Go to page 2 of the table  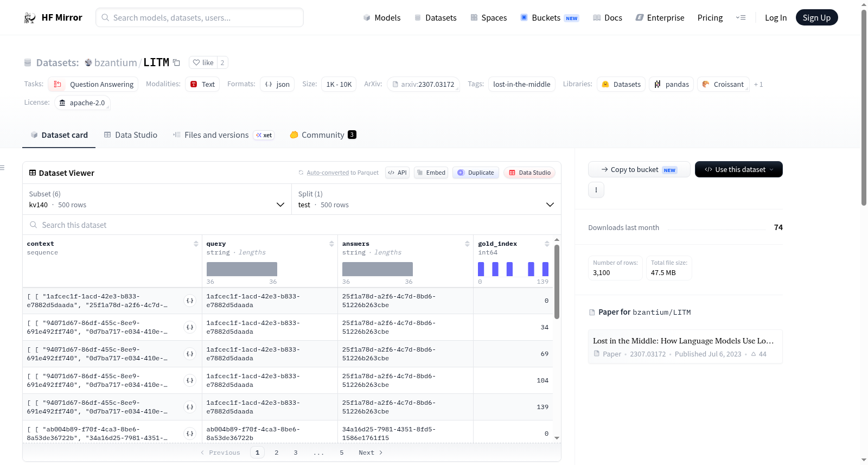pos(277,453)
